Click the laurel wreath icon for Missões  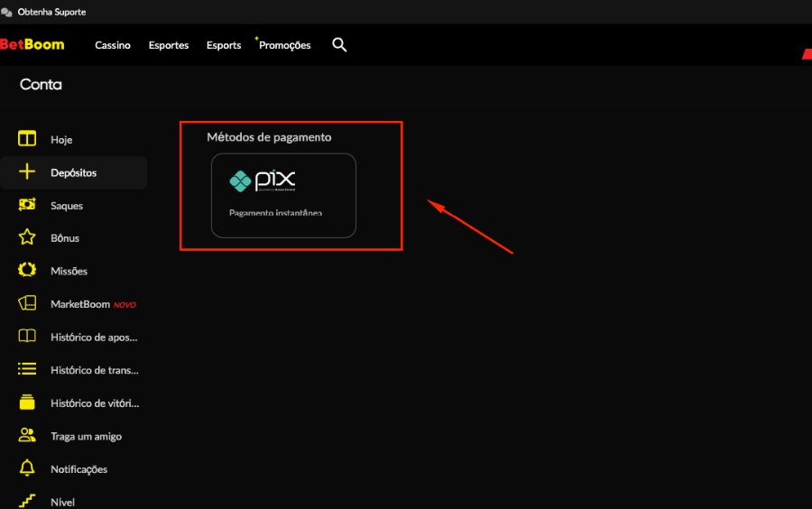pyautogui.click(x=27, y=270)
